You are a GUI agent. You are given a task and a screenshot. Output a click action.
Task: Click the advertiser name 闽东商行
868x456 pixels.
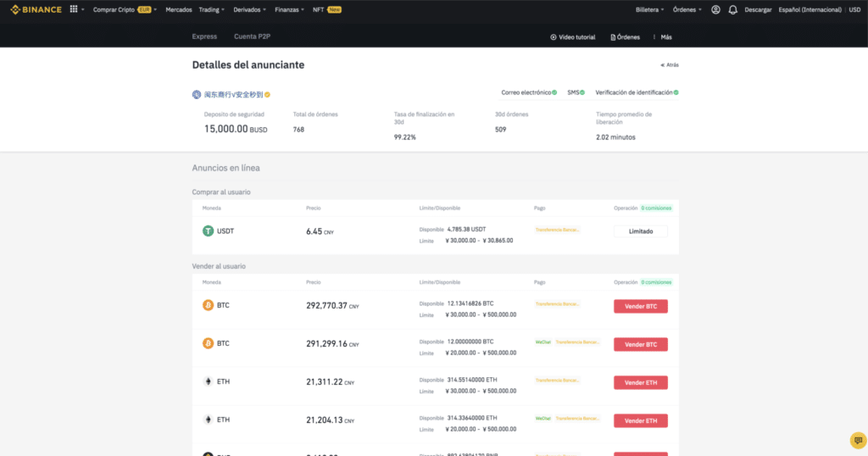234,95
